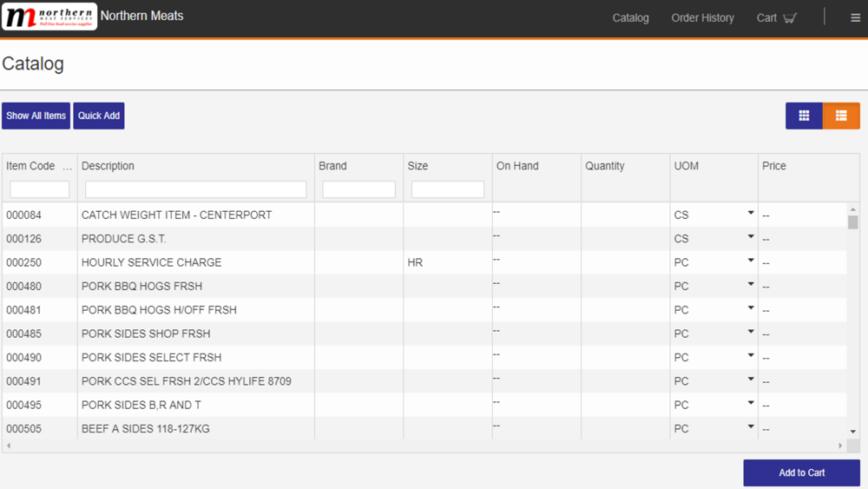This screenshot has width=868, height=489.
Task: Click the Northern Meats logo
Action: [49, 17]
